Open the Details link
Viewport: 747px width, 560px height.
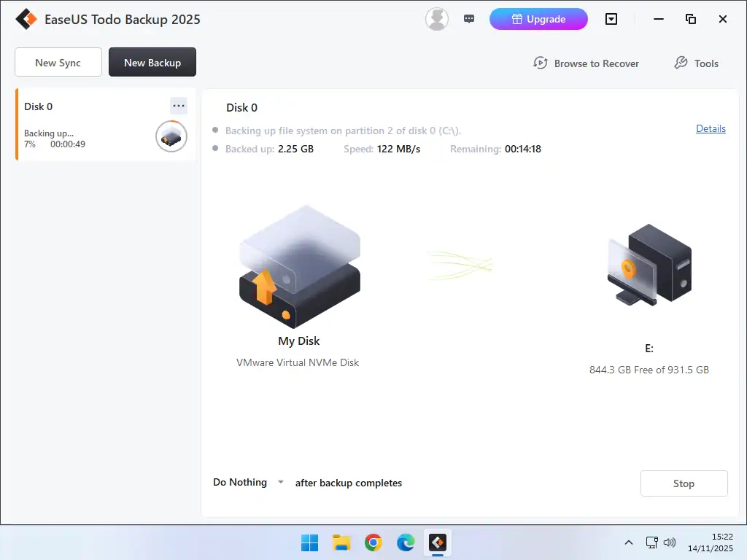711,128
